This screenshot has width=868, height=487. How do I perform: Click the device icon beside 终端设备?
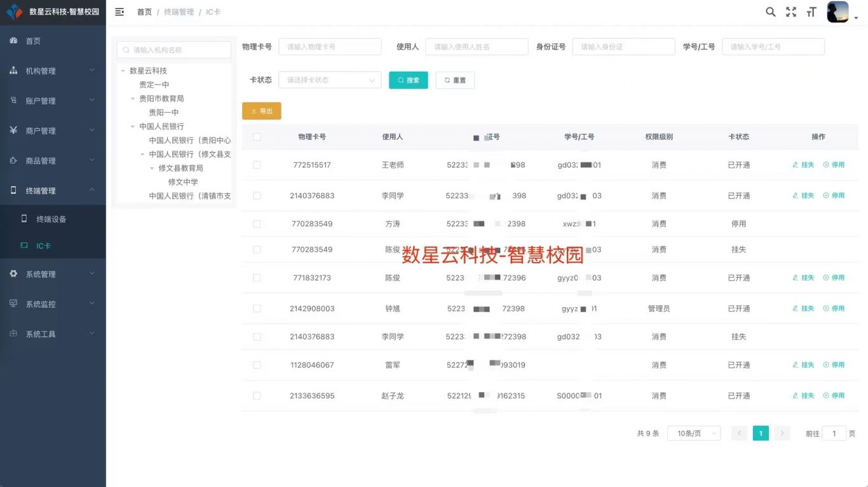pos(24,219)
